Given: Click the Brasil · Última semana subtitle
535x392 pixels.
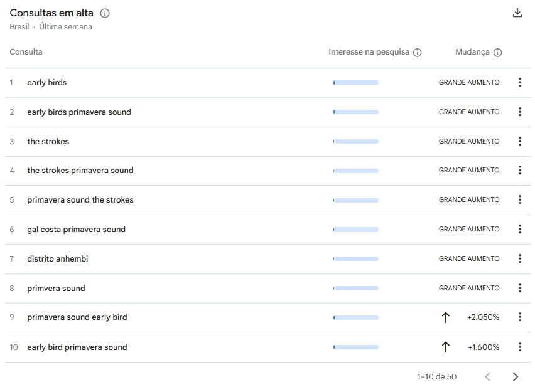Looking at the screenshot, I should click(51, 26).
